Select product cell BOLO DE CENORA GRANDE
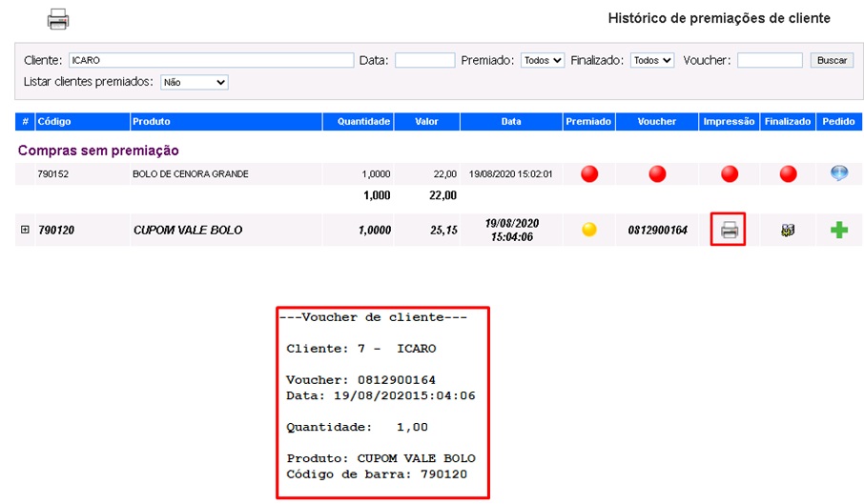 click(x=190, y=173)
